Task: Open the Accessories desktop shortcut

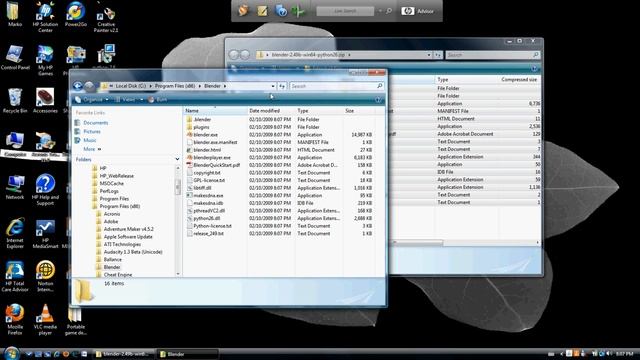Action: (x=45, y=100)
